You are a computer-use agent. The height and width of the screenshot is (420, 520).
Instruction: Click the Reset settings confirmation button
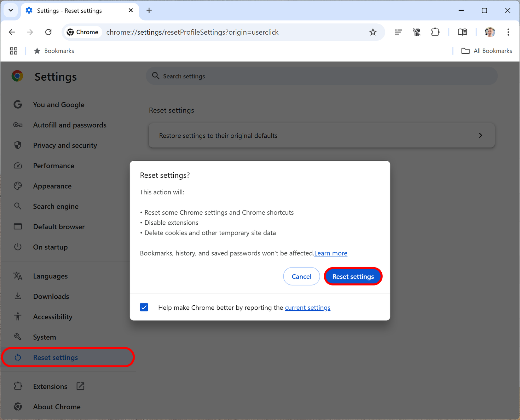coord(353,276)
